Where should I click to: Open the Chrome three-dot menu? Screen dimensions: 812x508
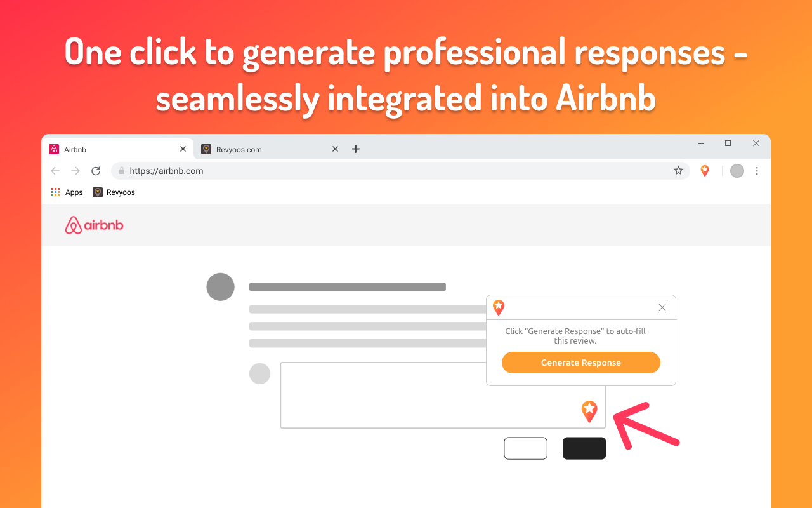757,171
